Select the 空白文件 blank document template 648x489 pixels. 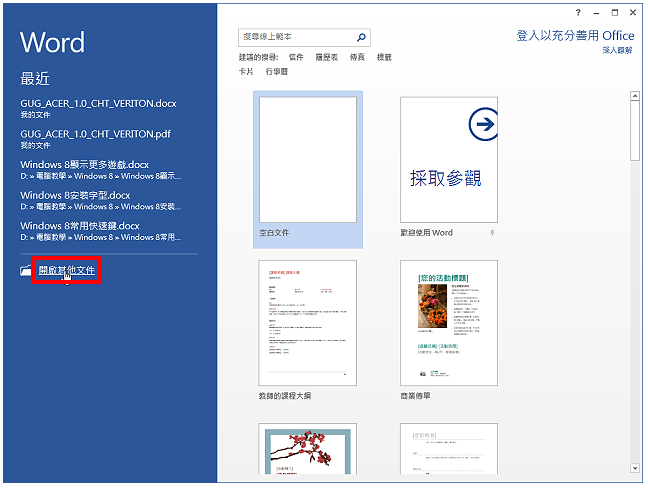308,169
